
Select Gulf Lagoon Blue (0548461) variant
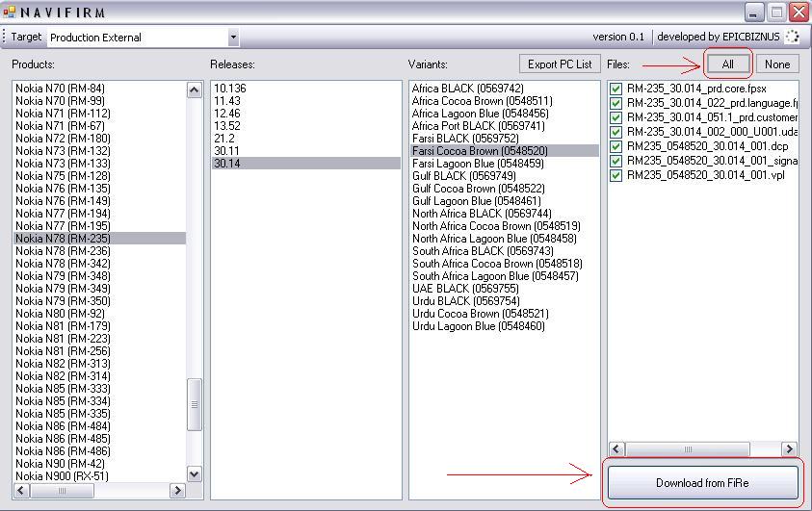tap(505, 201)
